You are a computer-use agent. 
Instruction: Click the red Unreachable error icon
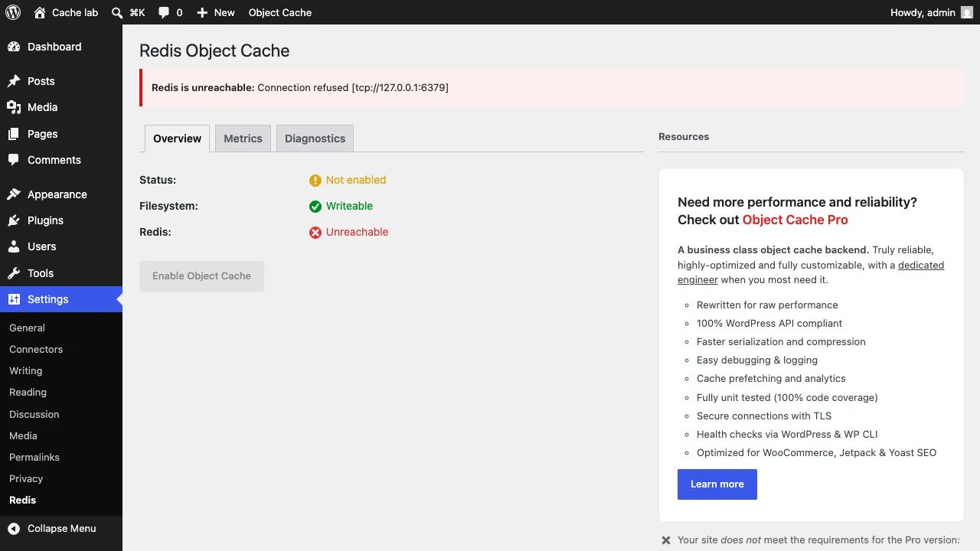click(x=315, y=233)
